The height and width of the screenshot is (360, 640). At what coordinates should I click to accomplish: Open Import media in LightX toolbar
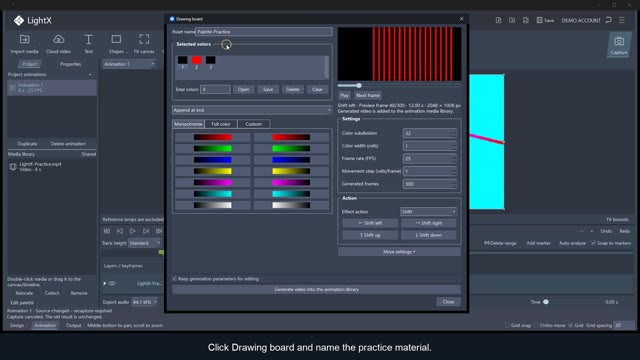[x=24, y=44]
